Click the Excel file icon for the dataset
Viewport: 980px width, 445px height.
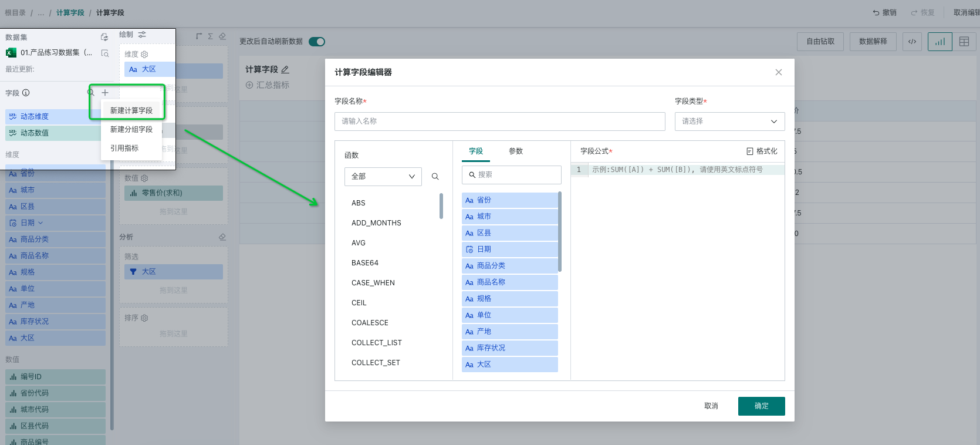(11, 53)
